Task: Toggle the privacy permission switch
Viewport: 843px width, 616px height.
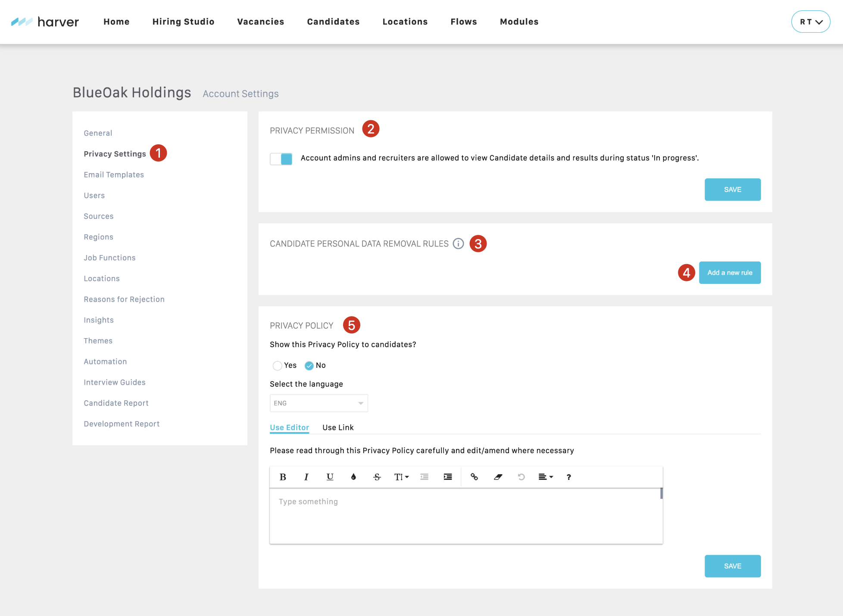Action: [281, 159]
